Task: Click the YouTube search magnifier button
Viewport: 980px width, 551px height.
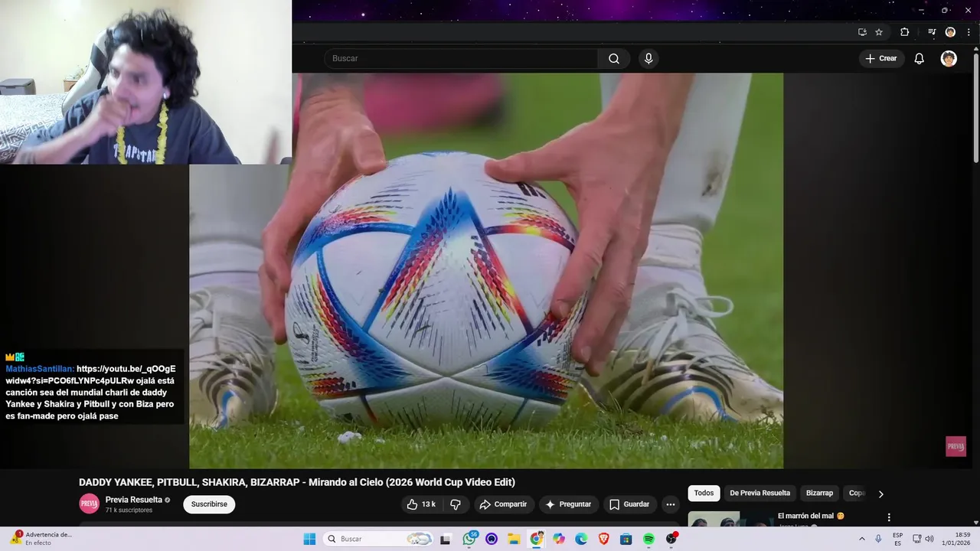Action: 614,59
